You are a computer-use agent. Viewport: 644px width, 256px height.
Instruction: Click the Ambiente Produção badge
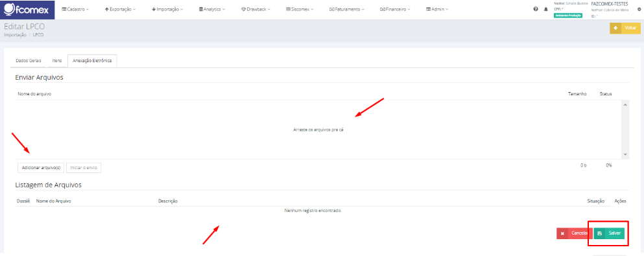click(568, 15)
